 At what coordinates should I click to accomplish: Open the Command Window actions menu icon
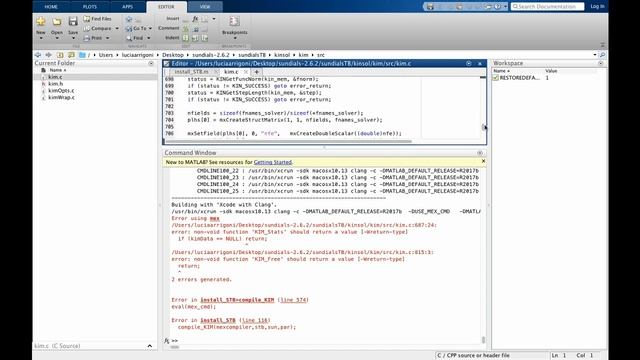(x=480, y=153)
